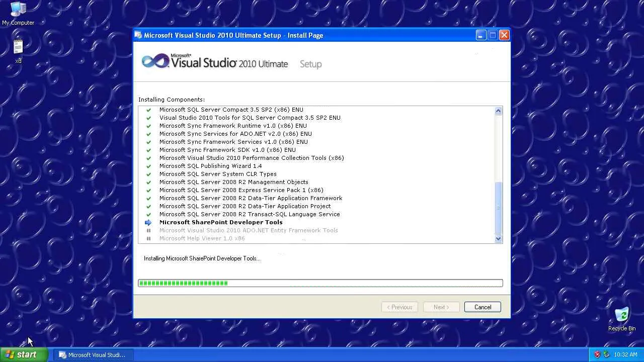Select 'R2 Data-Tier Application Framework' row
This screenshot has height=362, width=644.
point(251,198)
